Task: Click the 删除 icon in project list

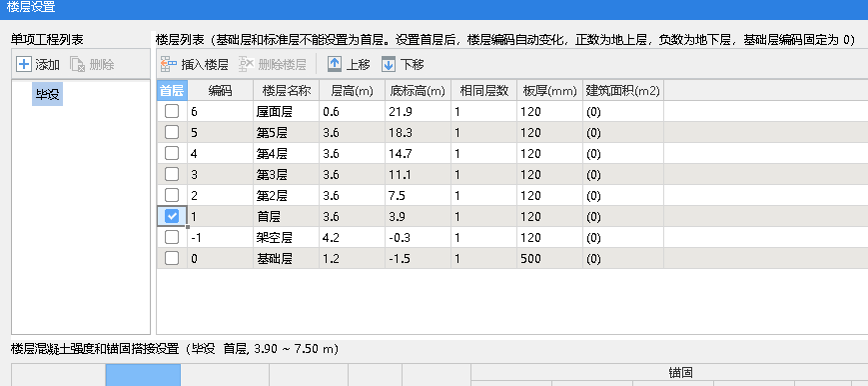Action: point(78,64)
